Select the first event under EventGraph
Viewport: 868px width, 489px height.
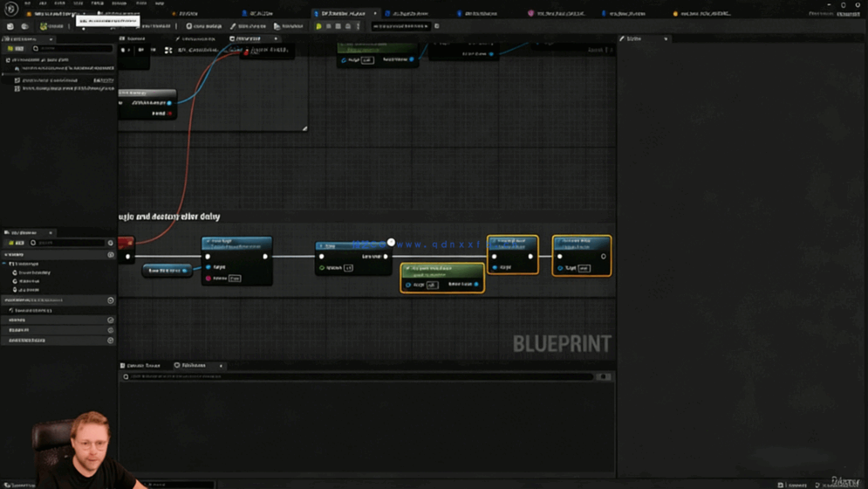32,272
